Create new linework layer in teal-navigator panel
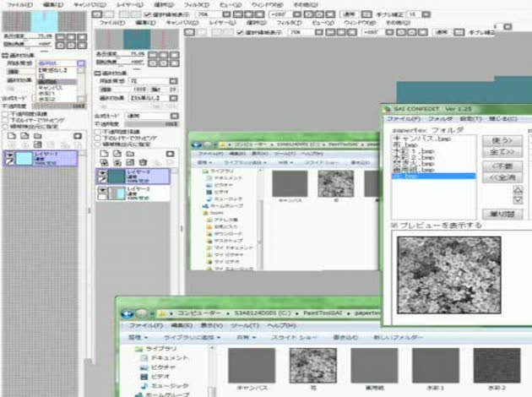532x397 pixels. click(x=117, y=154)
